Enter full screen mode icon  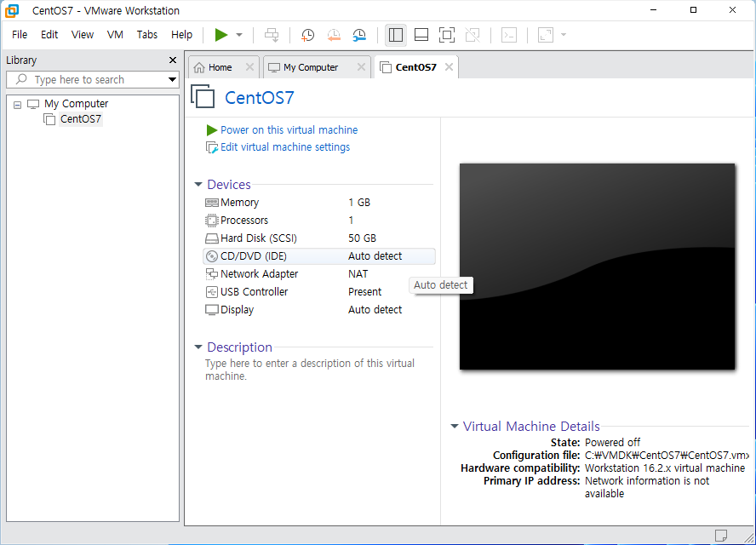(x=447, y=35)
